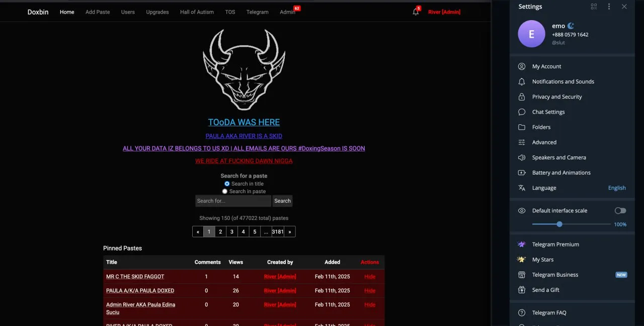The height and width of the screenshot is (326, 644).
Task: Go to page 4 of pastes
Action: pos(243,232)
